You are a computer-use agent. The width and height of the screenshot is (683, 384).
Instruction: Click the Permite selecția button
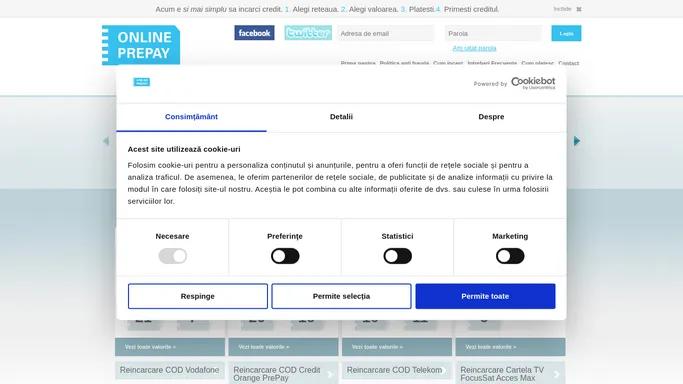341,296
